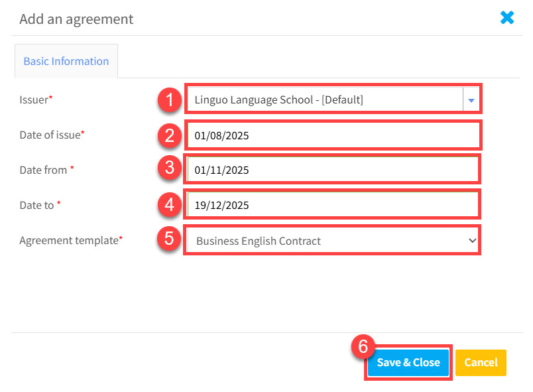Click the Date of issue label

click(52, 135)
